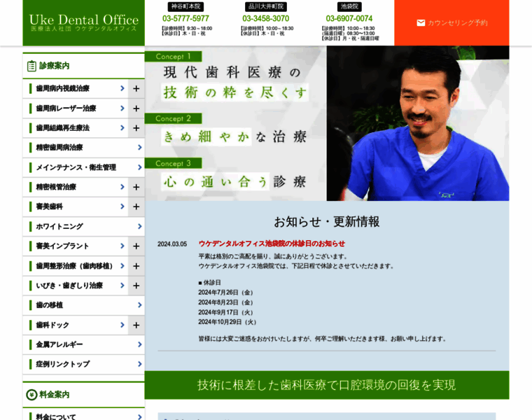The height and width of the screenshot is (420, 532).
Task: Expand the いびき・歯ぎしり治療 submenu
Action: (136, 286)
